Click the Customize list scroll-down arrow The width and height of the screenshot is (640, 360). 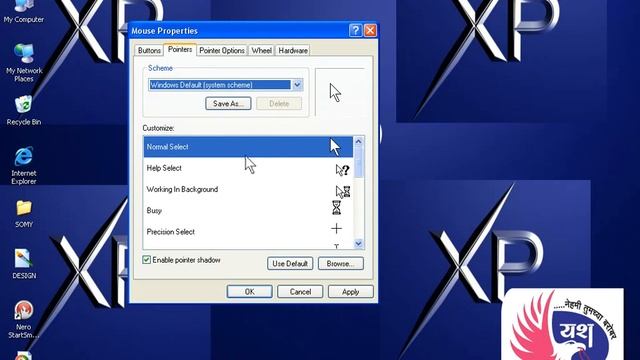tap(358, 244)
